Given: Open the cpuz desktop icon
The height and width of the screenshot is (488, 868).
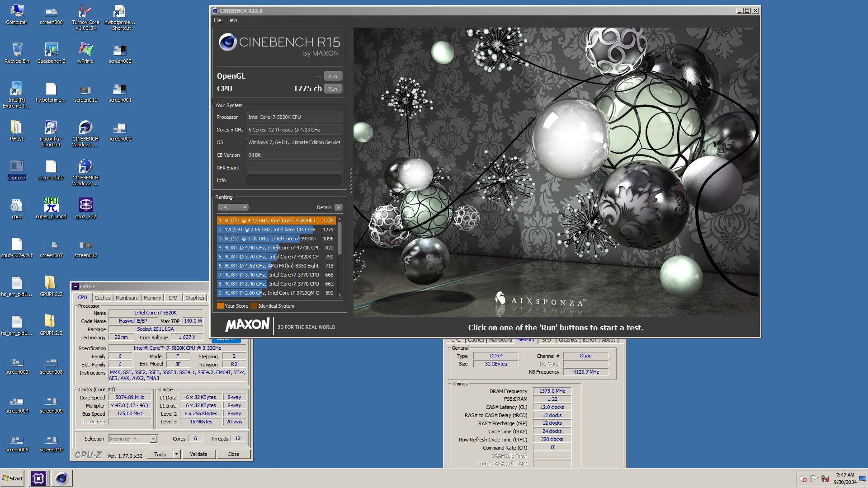Looking at the screenshot, I should pos(17,209).
